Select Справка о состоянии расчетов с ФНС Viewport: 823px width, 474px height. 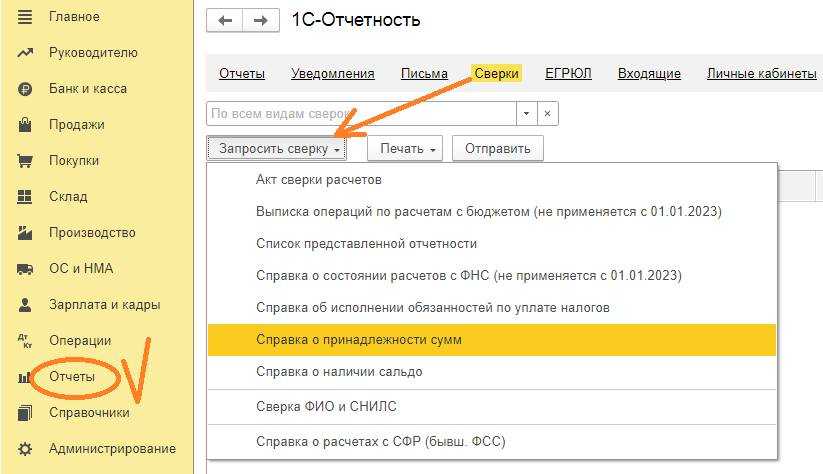click(492, 276)
